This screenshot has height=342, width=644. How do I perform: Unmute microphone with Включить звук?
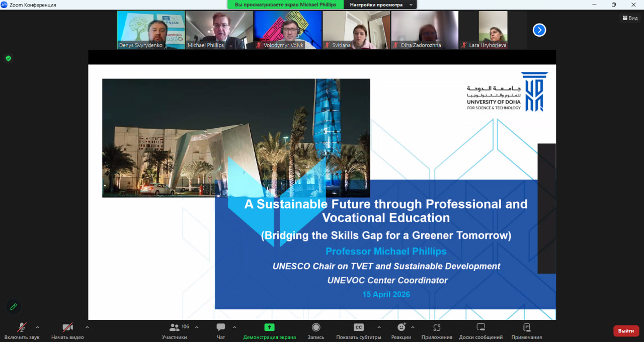pyautogui.click(x=22, y=327)
